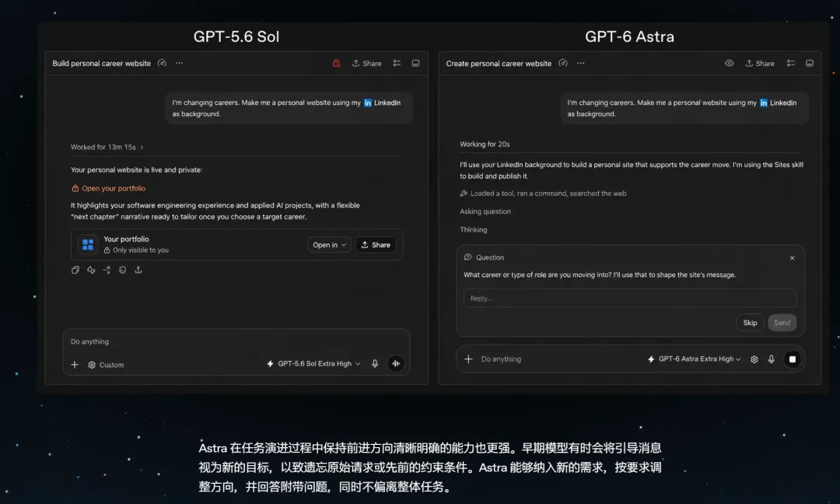Click the 'Only visible to you' label
Screen dimensions: 840x504
click(140, 250)
